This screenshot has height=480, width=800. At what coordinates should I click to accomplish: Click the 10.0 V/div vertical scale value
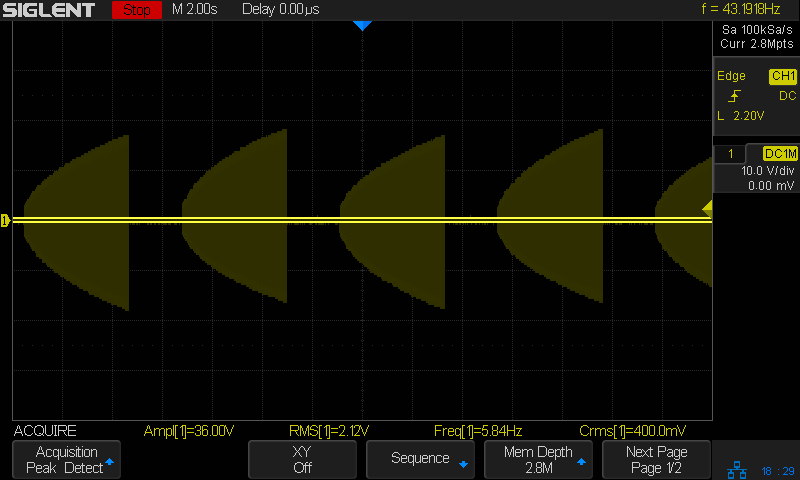tap(767, 170)
